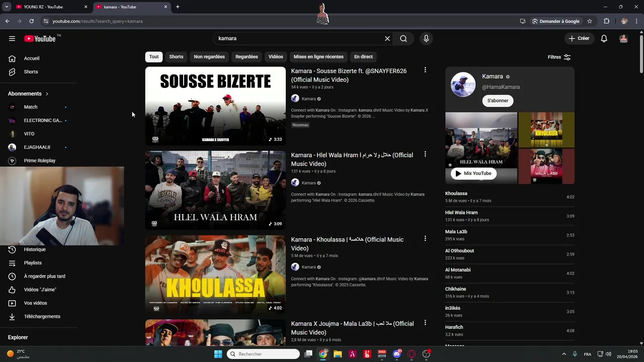644x362 pixels.
Task: Open the notifications bell
Action: (x=604, y=39)
